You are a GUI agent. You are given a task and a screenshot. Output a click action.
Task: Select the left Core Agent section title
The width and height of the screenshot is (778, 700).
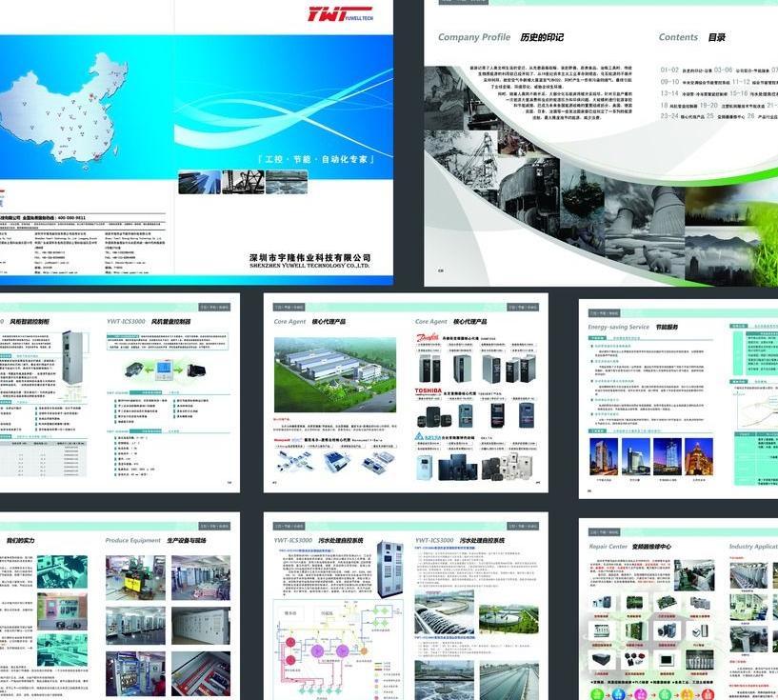(291, 322)
